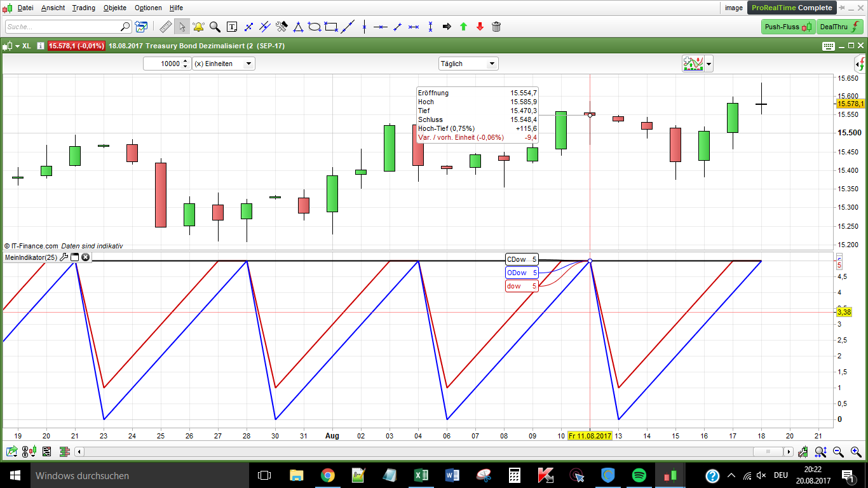Open Excel from the taskbar

[x=421, y=475]
